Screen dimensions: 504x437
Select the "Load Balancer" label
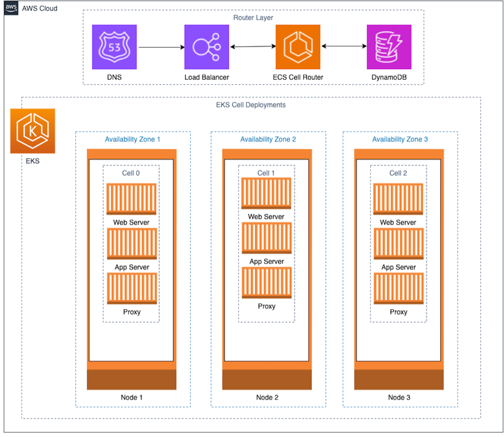tap(207, 77)
